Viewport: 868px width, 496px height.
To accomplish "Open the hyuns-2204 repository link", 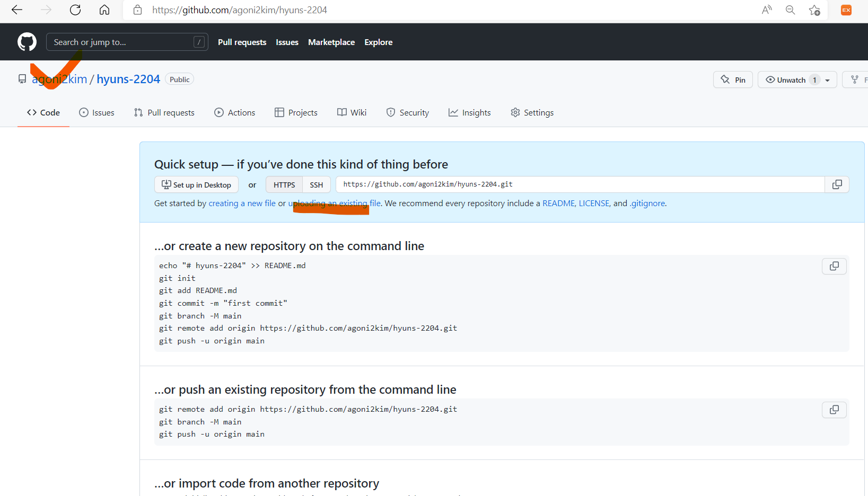I will tap(128, 79).
